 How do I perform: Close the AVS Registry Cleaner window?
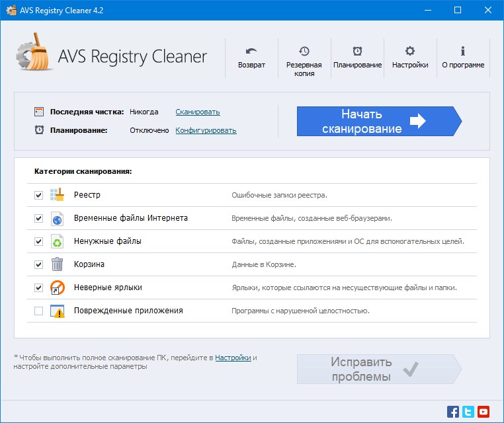point(488,11)
